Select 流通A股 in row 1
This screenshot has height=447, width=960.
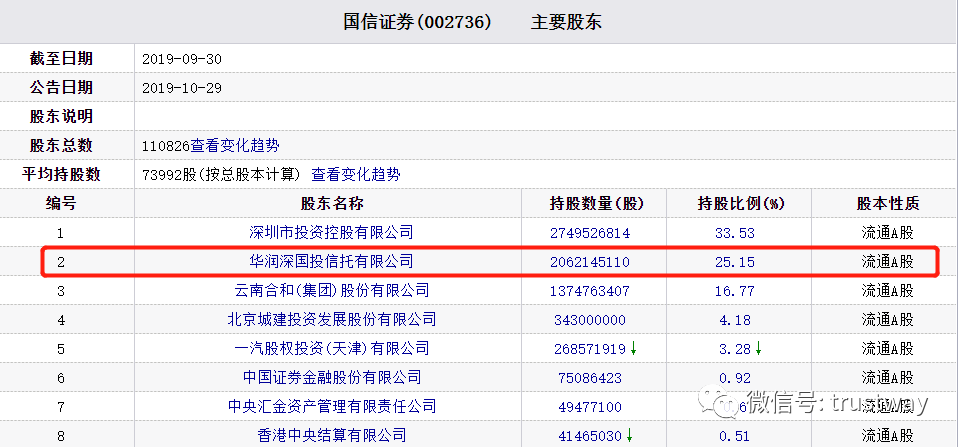pyautogui.click(x=888, y=233)
